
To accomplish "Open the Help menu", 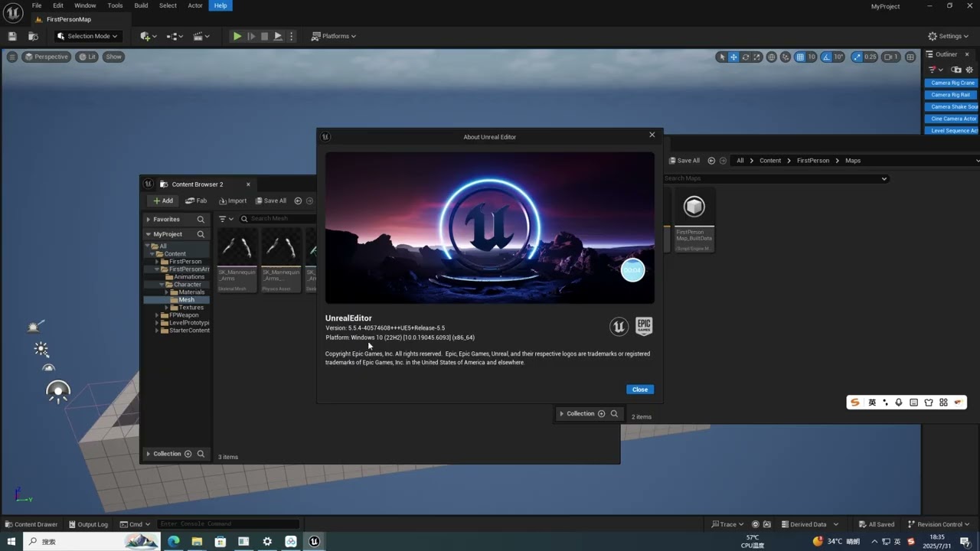I will tap(220, 5).
